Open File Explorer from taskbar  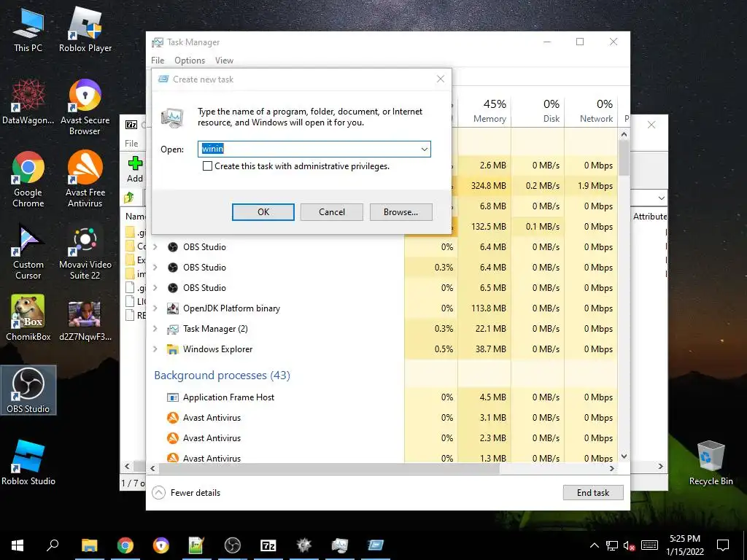pos(89,545)
